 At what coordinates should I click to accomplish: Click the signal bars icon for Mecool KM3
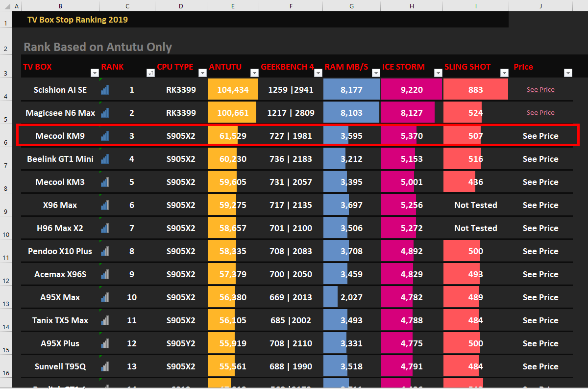click(105, 182)
